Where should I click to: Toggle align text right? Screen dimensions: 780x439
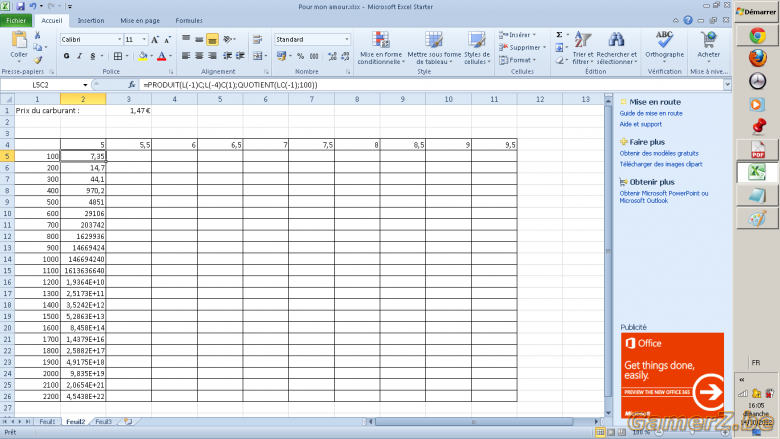coord(212,56)
